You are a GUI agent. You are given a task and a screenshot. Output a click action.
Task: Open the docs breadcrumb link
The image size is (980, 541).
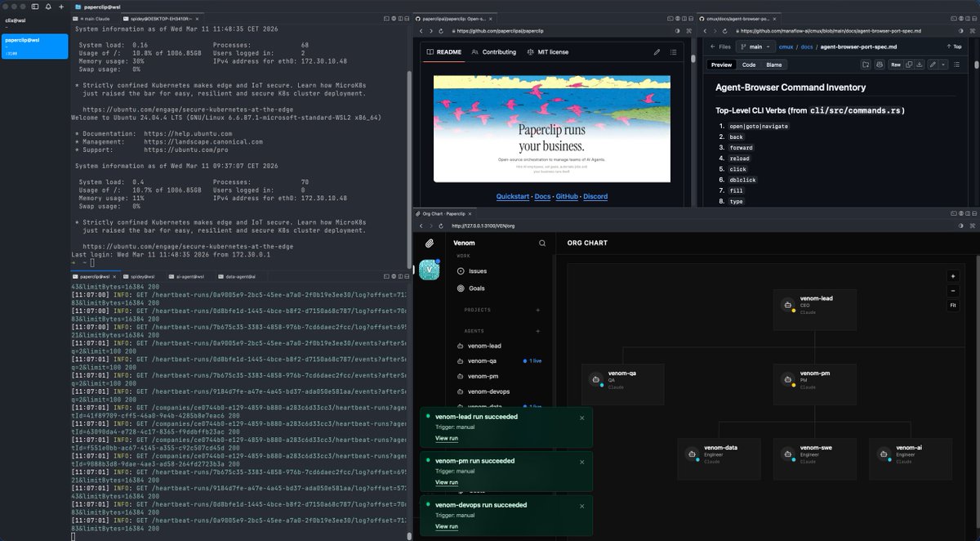pos(806,47)
